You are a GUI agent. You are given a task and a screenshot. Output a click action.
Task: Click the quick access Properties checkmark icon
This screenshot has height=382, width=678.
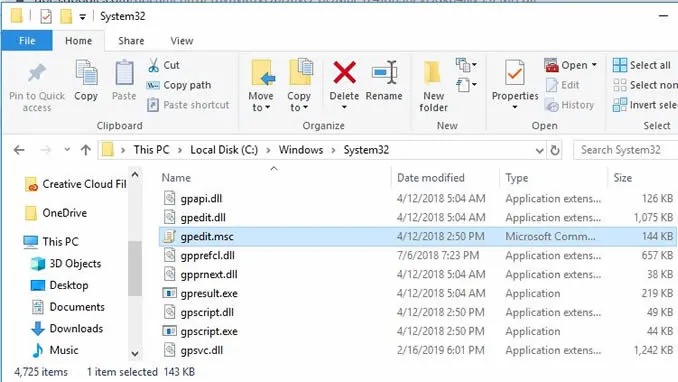[x=46, y=16]
